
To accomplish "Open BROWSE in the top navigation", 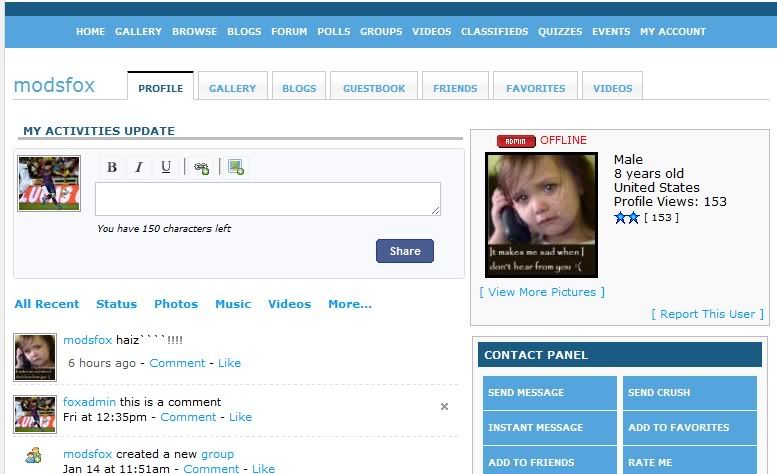I will coord(194,32).
